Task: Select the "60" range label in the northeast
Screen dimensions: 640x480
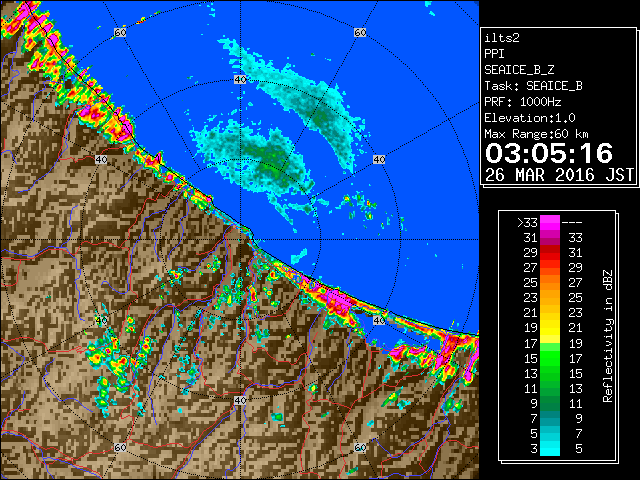Action: 360,32
